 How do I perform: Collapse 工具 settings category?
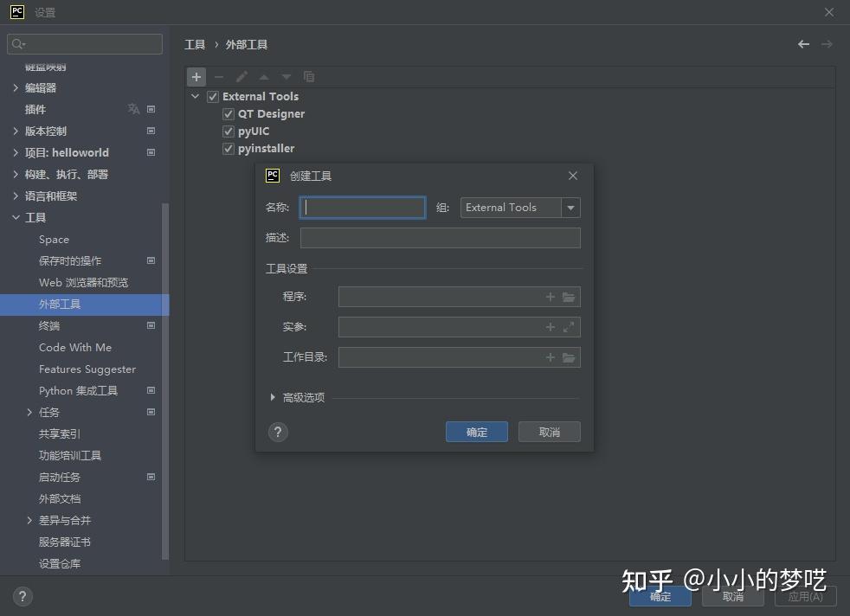coord(16,217)
